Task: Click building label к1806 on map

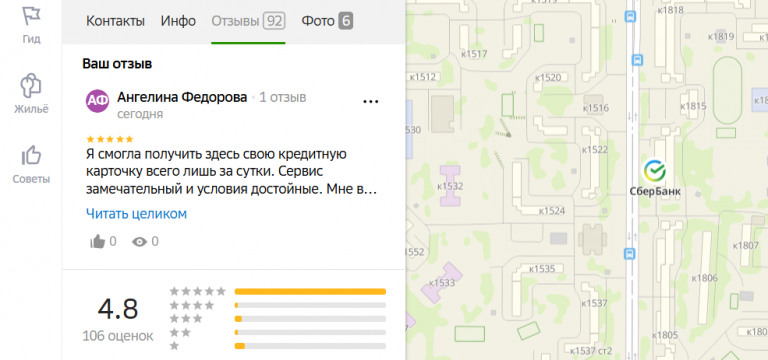Action: [704, 278]
